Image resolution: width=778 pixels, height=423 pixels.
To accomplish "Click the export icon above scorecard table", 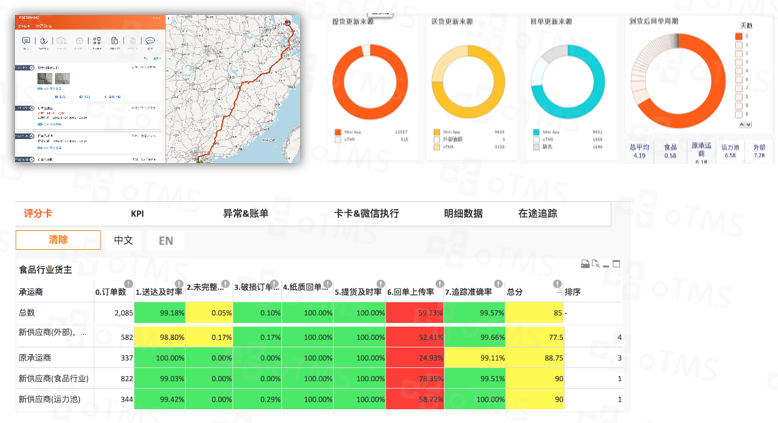I will click(x=585, y=264).
